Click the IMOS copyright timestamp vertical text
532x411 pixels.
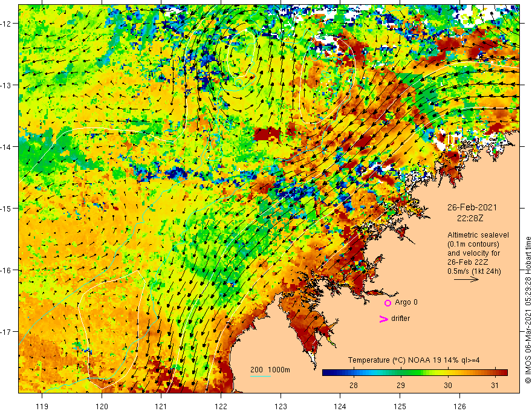point(528,310)
